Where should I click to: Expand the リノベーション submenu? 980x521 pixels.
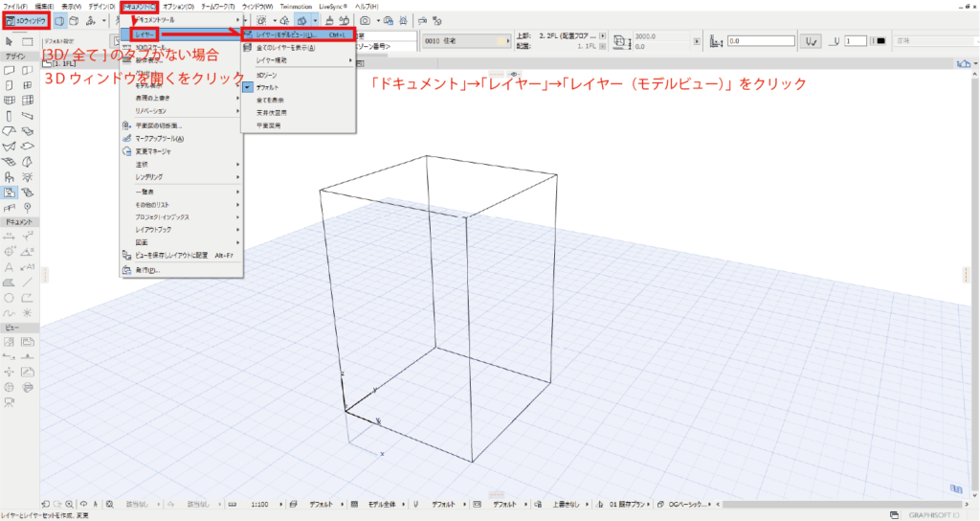181,111
